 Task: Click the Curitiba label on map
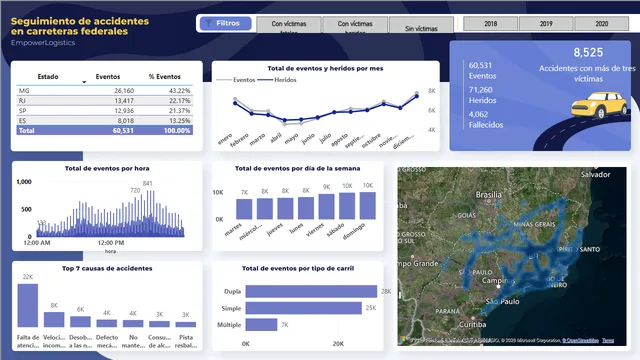[x=473, y=324]
